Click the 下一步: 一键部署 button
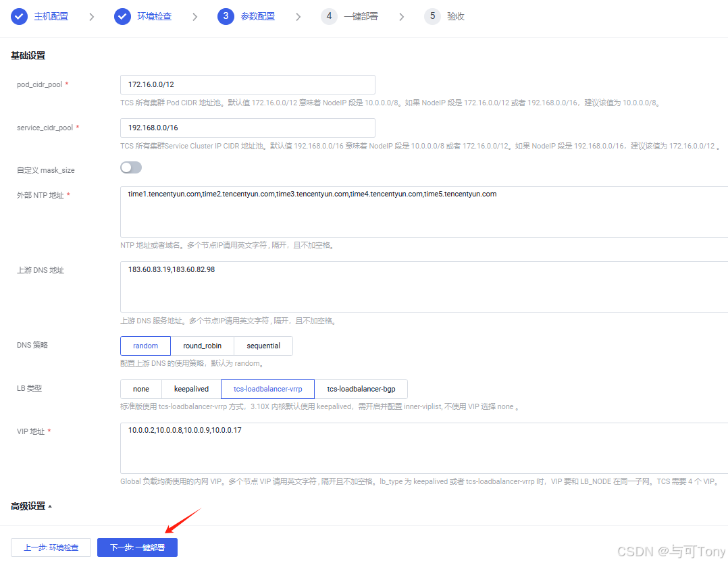This screenshot has width=728, height=563. (x=137, y=547)
